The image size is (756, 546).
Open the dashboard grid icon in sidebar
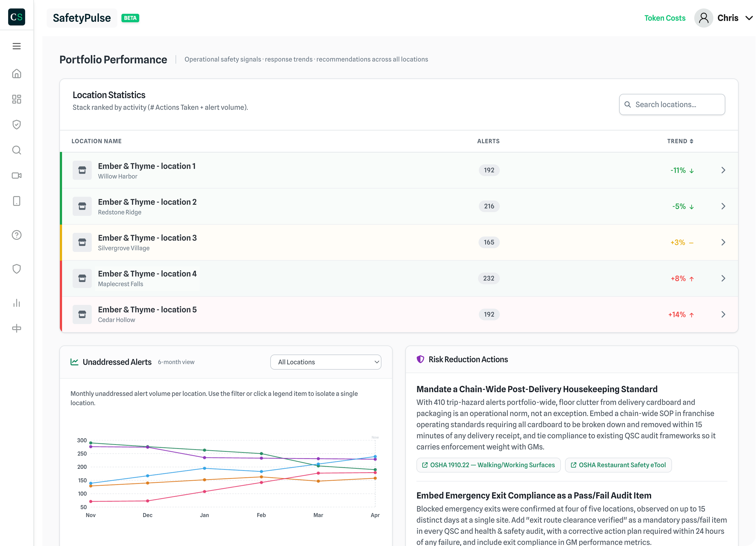[x=17, y=99]
